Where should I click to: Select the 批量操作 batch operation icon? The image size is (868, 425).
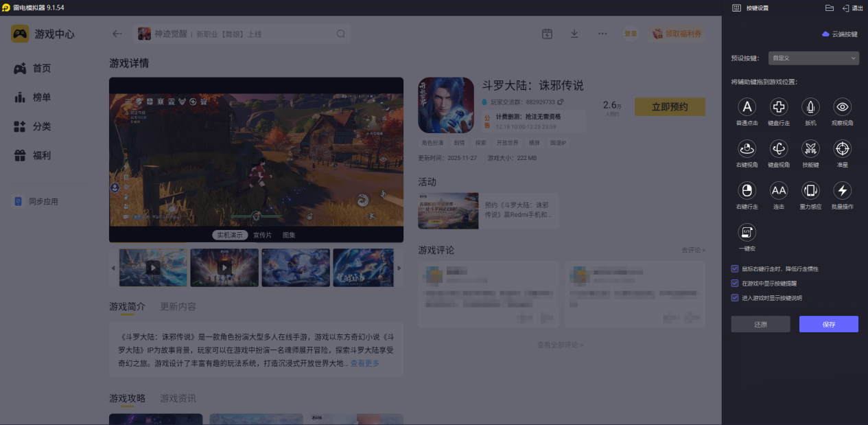point(843,190)
